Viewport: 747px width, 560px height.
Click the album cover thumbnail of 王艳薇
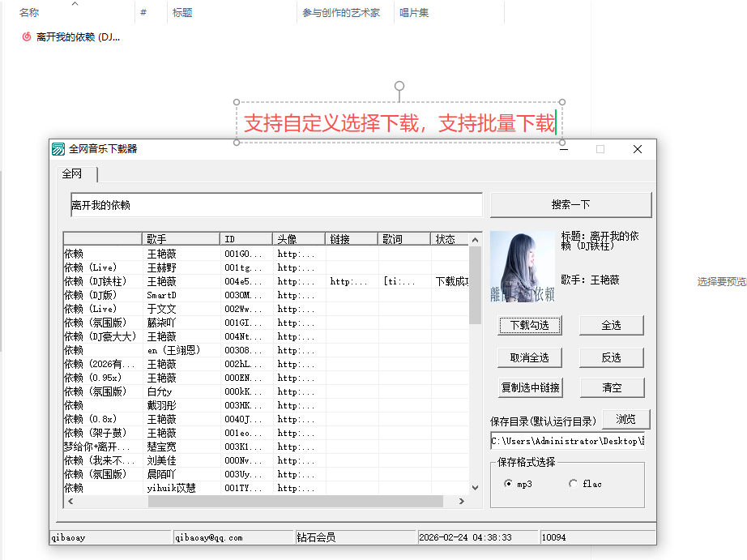click(x=523, y=267)
